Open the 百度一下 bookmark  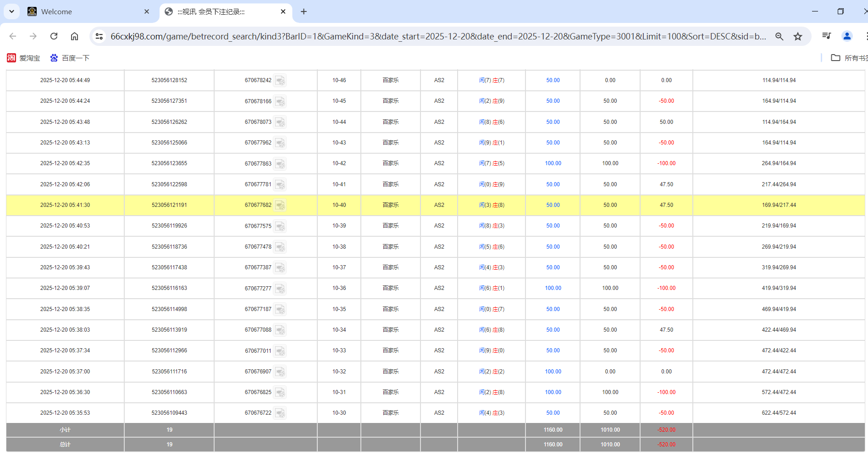(x=70, y=58)
